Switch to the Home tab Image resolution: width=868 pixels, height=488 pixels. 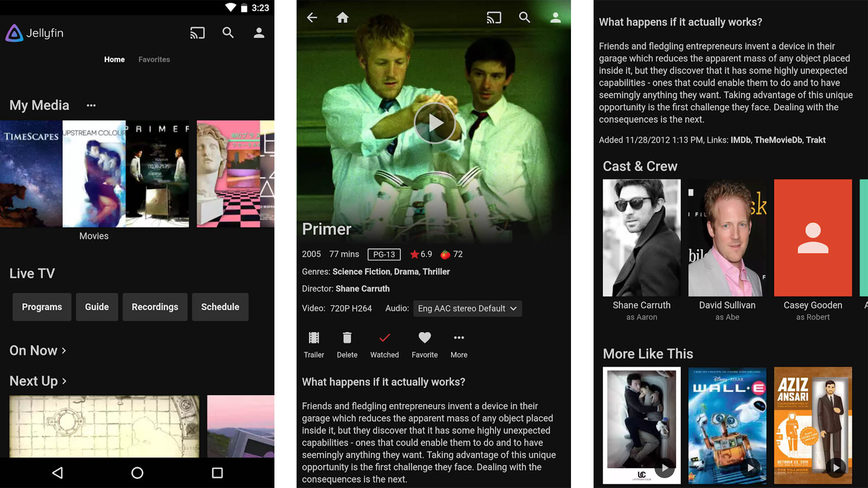click(114, 59)
